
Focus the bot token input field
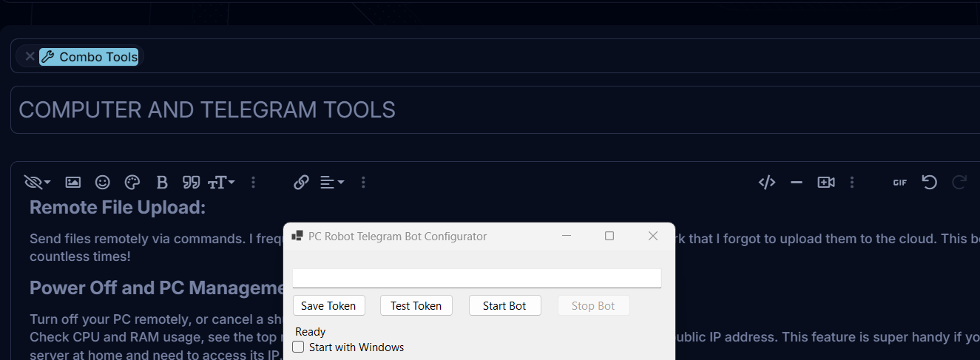(x=476, y=278)
